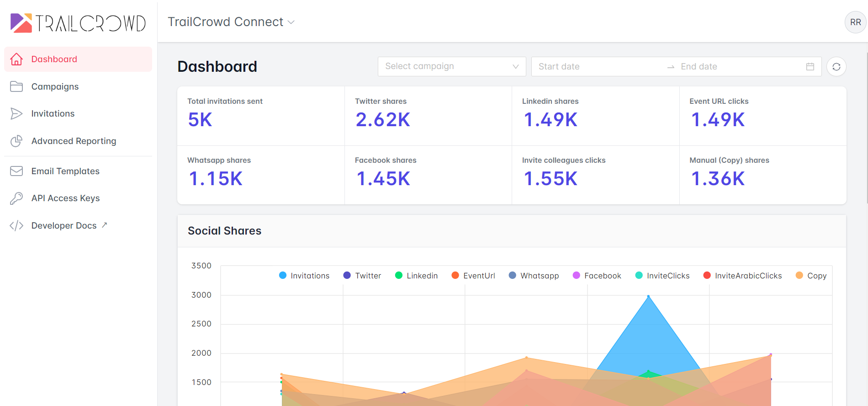Click the TrailCrowd logo
This screenshot has width=868, height=406.
tap(78, 23)
